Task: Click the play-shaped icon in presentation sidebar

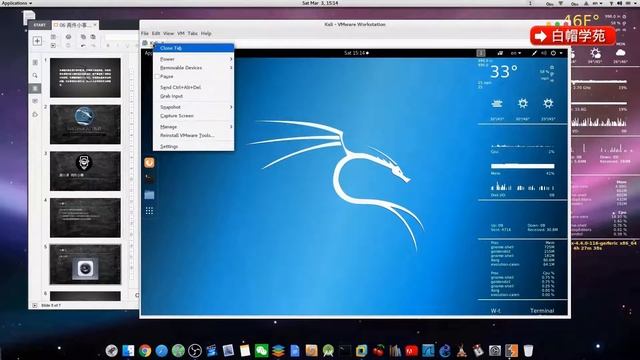Action: 35,115
